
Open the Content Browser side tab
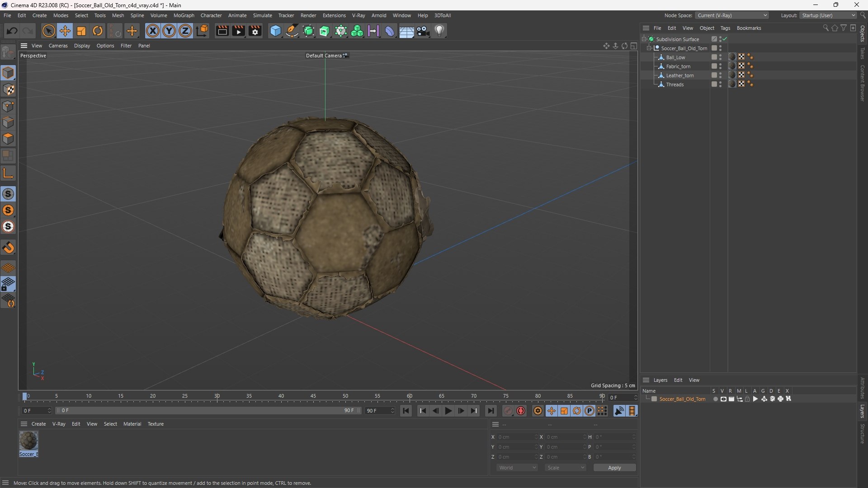(x=863, y=83)
